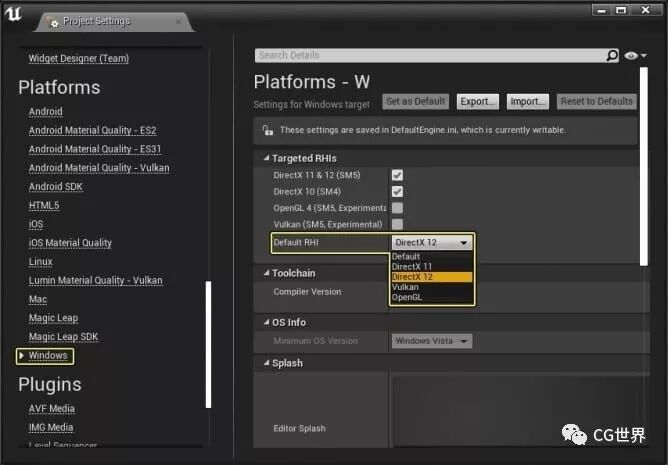Click the Editor Splash image thumbnail
The image size is (668, 465).
(x=518, y=411)
